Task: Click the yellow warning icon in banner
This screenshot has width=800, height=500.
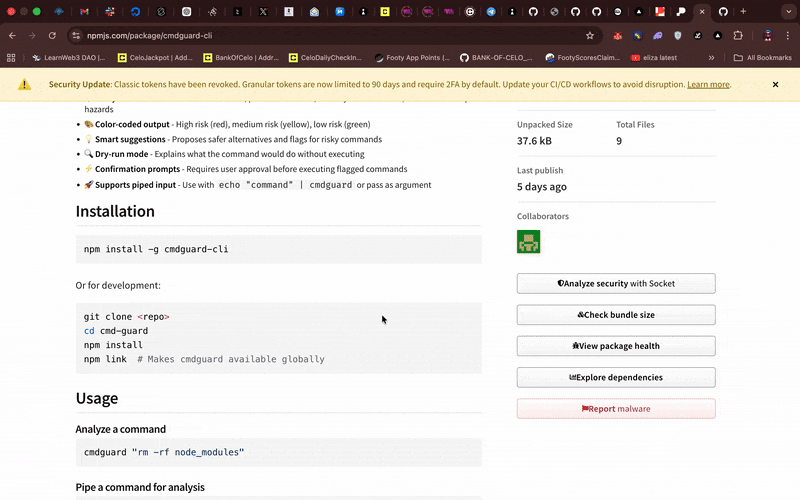Action: (24, 85)
